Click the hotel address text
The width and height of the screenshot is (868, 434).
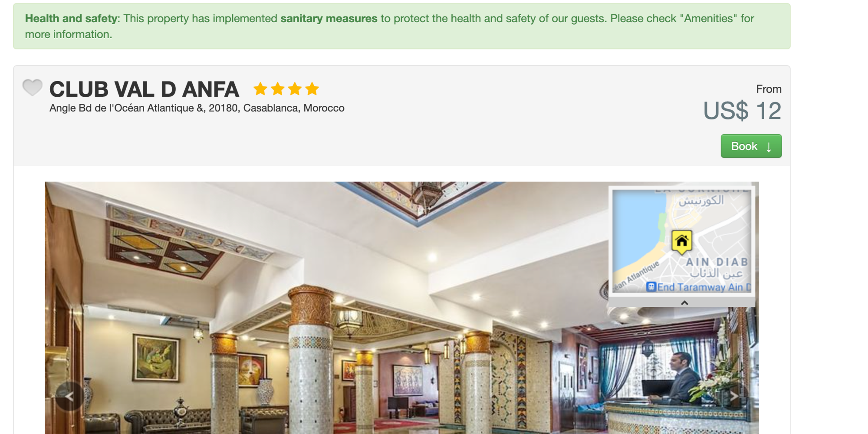pos(197,108)
